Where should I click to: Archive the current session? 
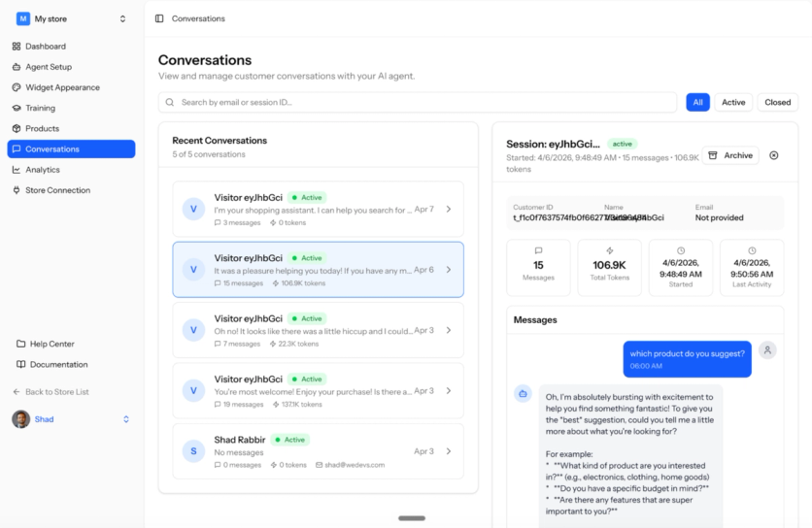tap(730, 155)
